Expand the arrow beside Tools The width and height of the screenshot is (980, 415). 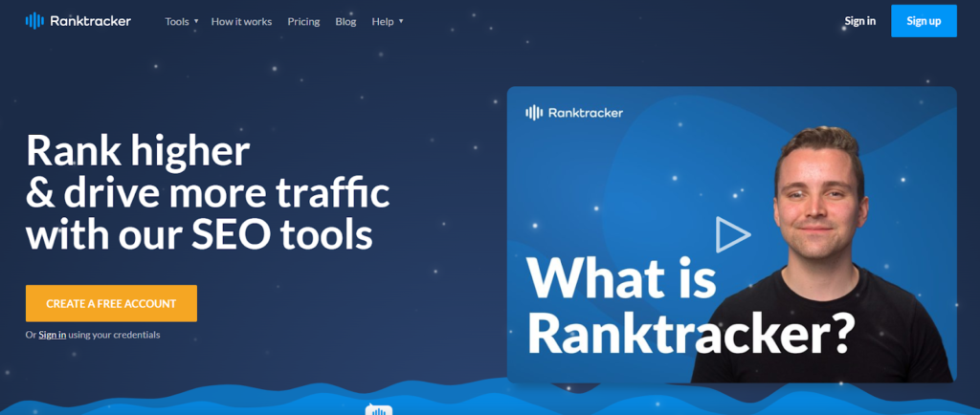(196, 21)
